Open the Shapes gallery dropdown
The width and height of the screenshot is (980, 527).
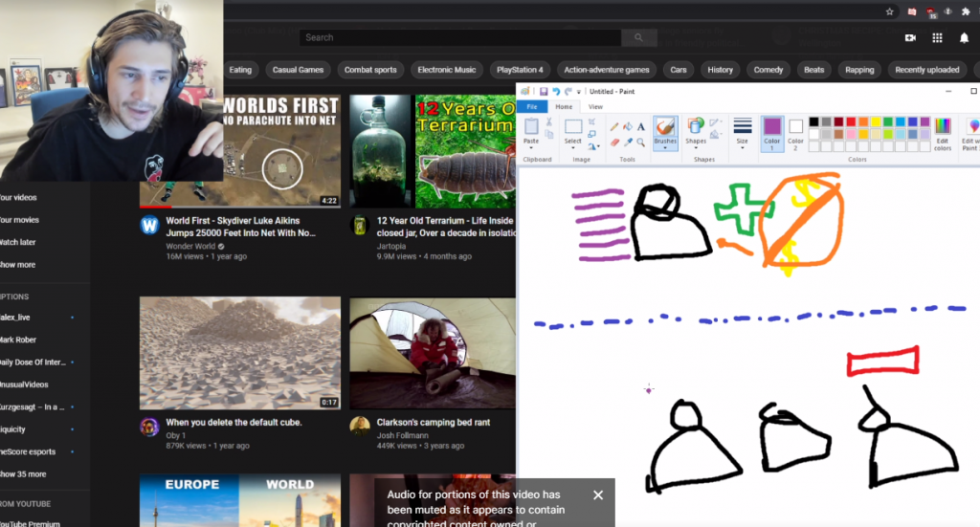(696, 148)
